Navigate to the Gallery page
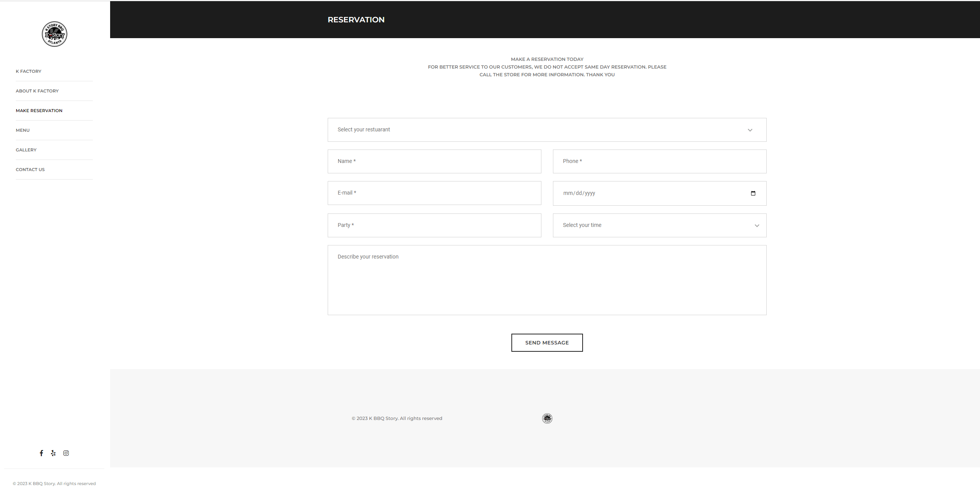980x492 pixels. tap(26, 150)
